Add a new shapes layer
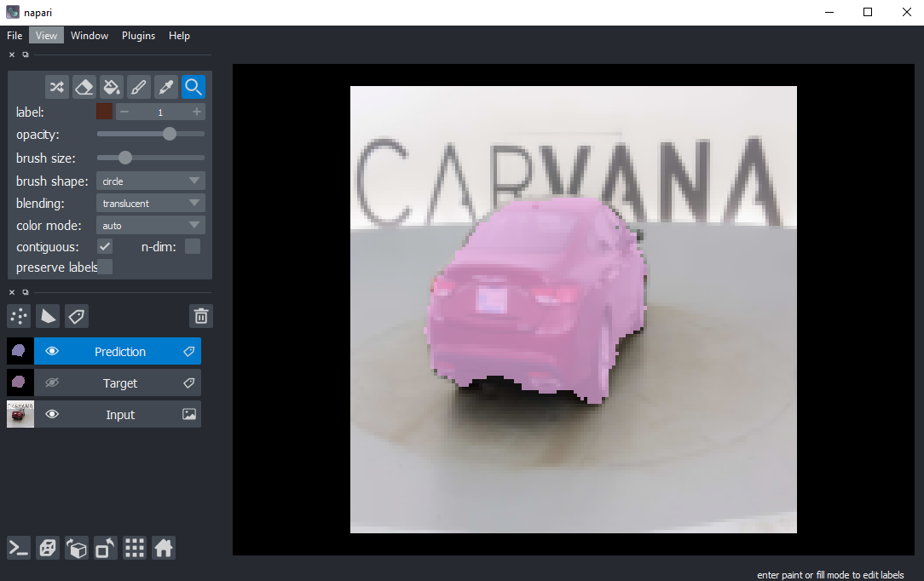 [x=48, y=316]
